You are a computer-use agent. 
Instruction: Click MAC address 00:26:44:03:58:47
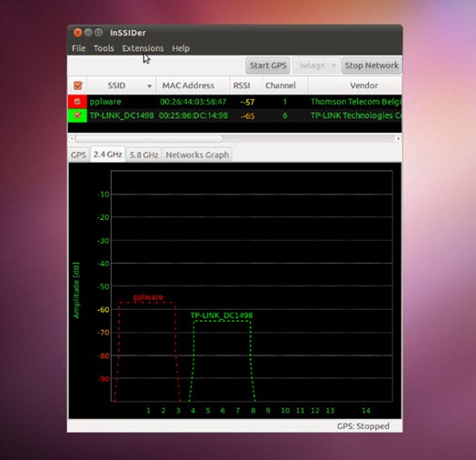193,102
